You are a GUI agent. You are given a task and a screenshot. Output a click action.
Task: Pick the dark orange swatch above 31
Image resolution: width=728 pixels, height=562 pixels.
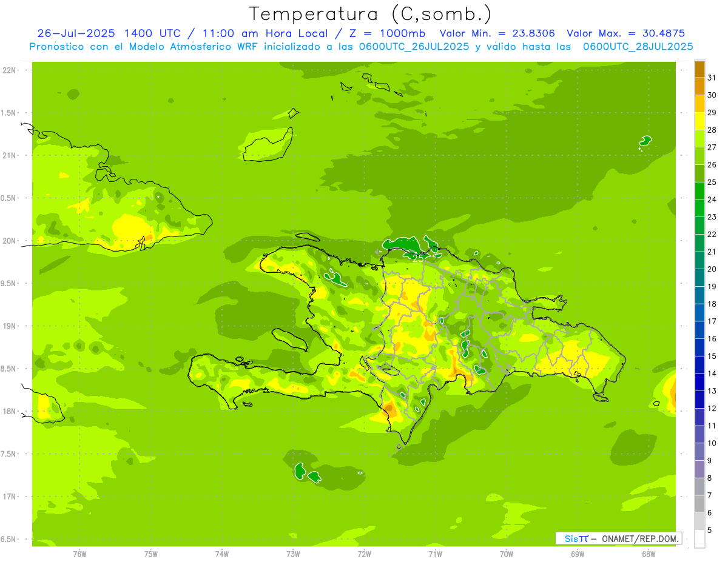pyautogui.click(x=699, y=69)
